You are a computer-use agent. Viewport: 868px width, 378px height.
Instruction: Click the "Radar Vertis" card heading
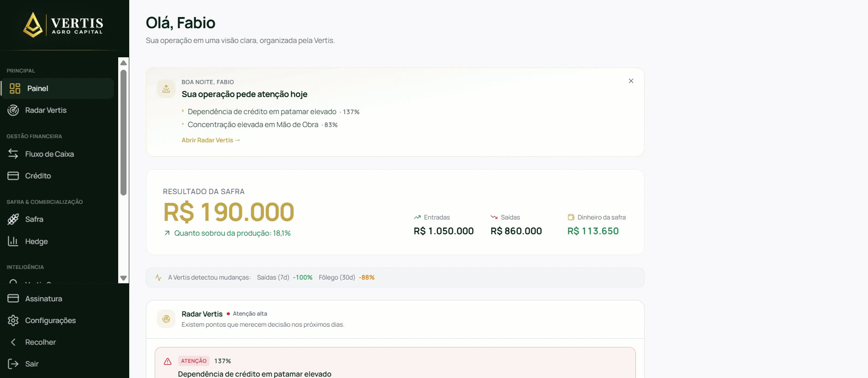[202, 314]
